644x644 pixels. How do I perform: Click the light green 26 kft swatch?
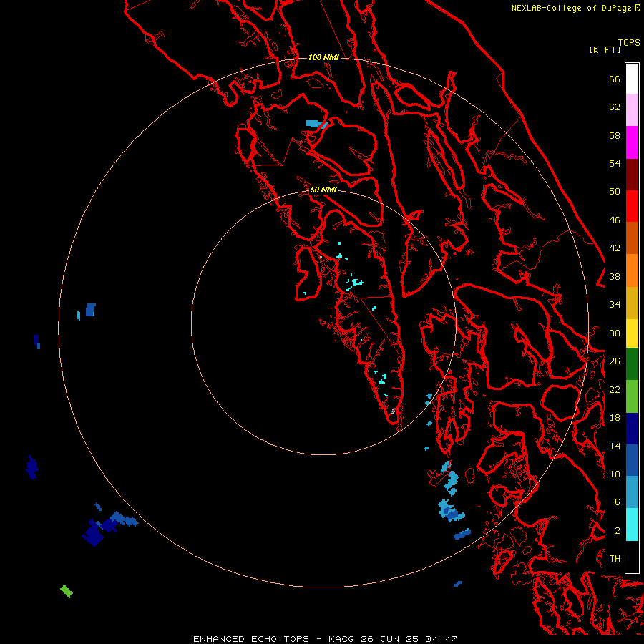[632, 396]
